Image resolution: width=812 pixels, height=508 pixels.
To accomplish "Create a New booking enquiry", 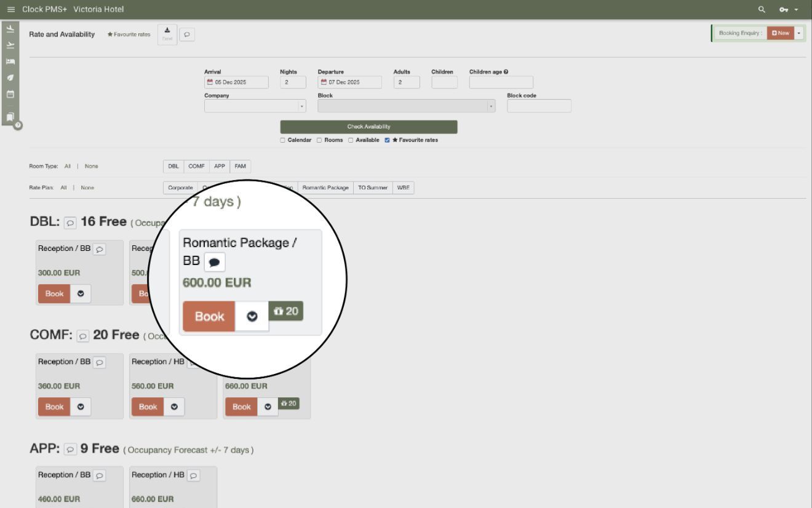I will [781, 33].
